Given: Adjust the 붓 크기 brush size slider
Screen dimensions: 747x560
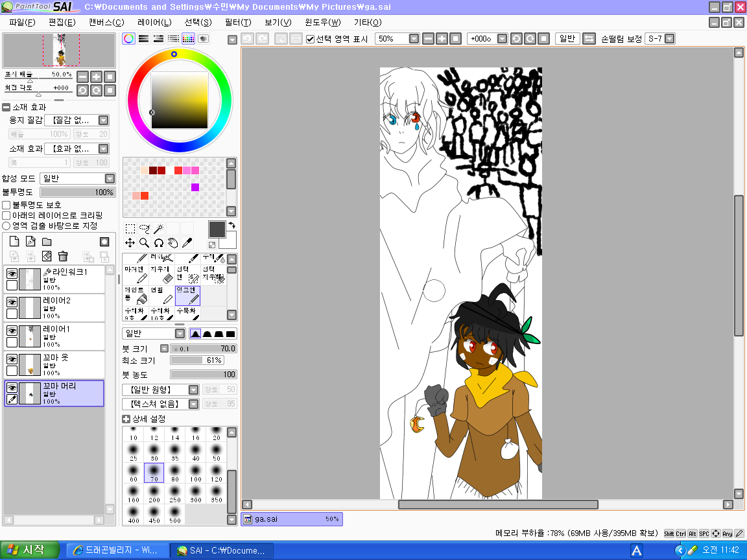Looking at the screenshot, I should (204, 349).
